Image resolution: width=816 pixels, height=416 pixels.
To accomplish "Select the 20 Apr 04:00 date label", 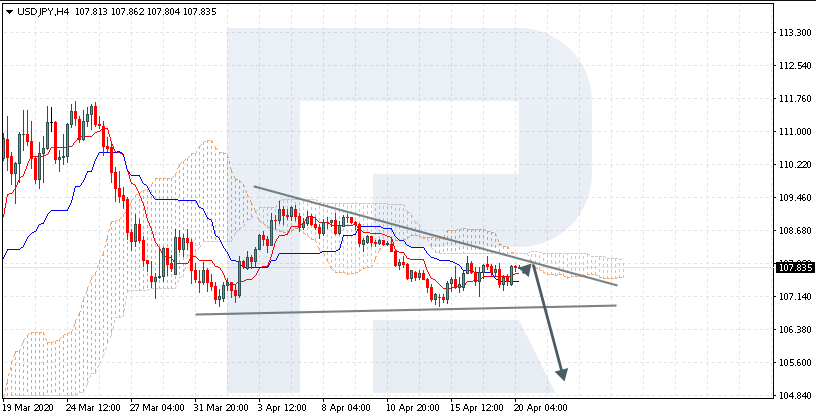I will click(543, 407).
